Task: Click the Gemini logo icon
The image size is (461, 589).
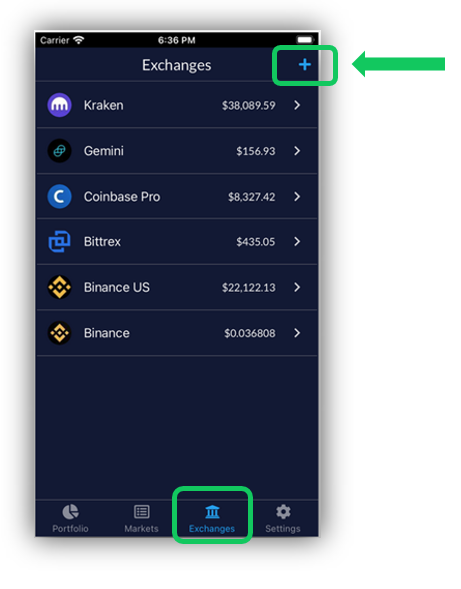Action: [59, 151]
